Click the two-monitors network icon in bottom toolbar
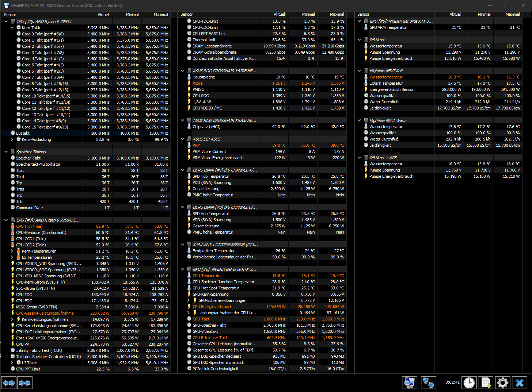 coord(428,383)
